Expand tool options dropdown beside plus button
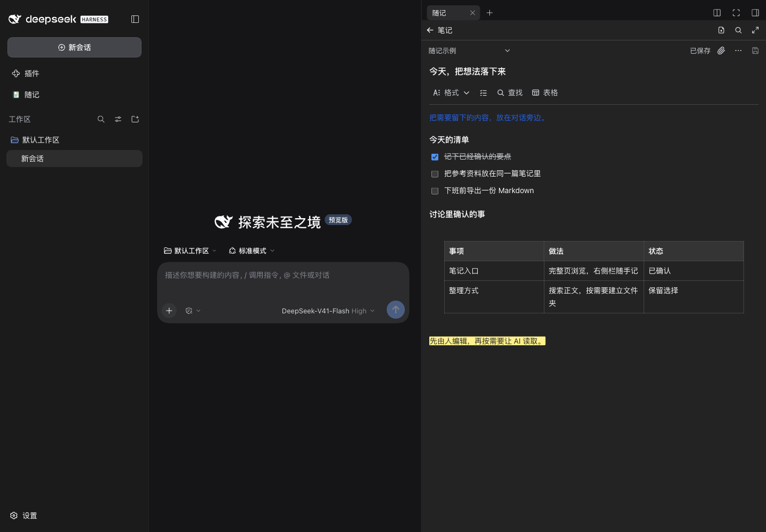Image resolution: width=766 pixels, height=532 pixels. (x=193, y=311)
